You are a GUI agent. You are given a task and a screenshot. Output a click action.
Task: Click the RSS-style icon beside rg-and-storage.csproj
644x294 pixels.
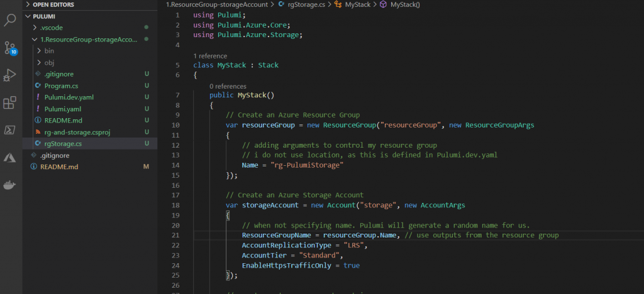[38, 132]
